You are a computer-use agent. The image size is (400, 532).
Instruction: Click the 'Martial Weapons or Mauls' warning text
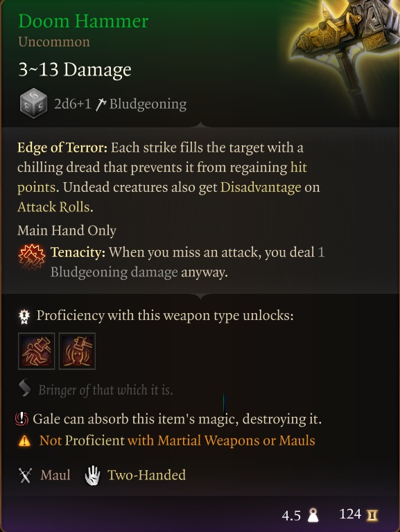point(221,441)
